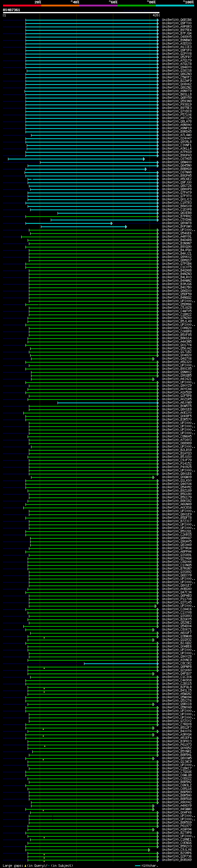Click the red 20% identity legend segment
This screenshot has width=197, height=868.
pos(22,6)
